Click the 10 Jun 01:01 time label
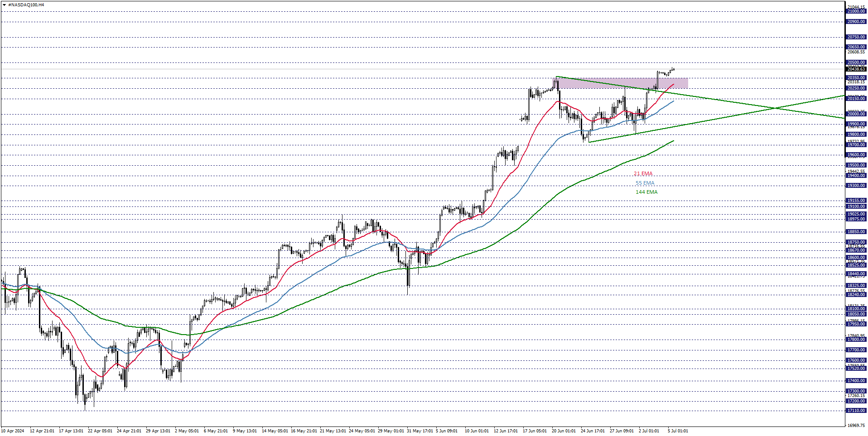 tap(477, 431)
